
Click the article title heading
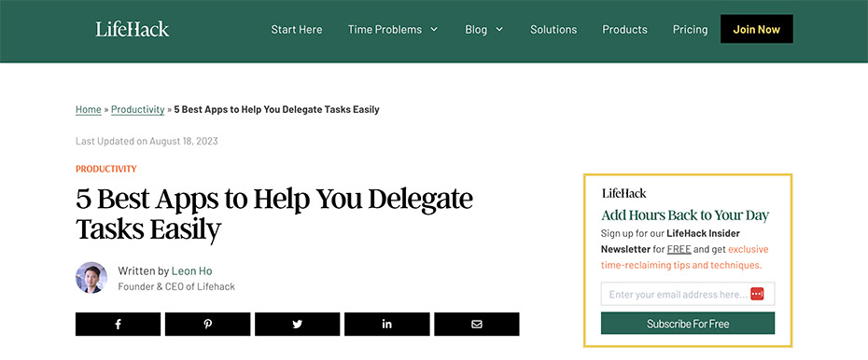(x=274, y=215)
